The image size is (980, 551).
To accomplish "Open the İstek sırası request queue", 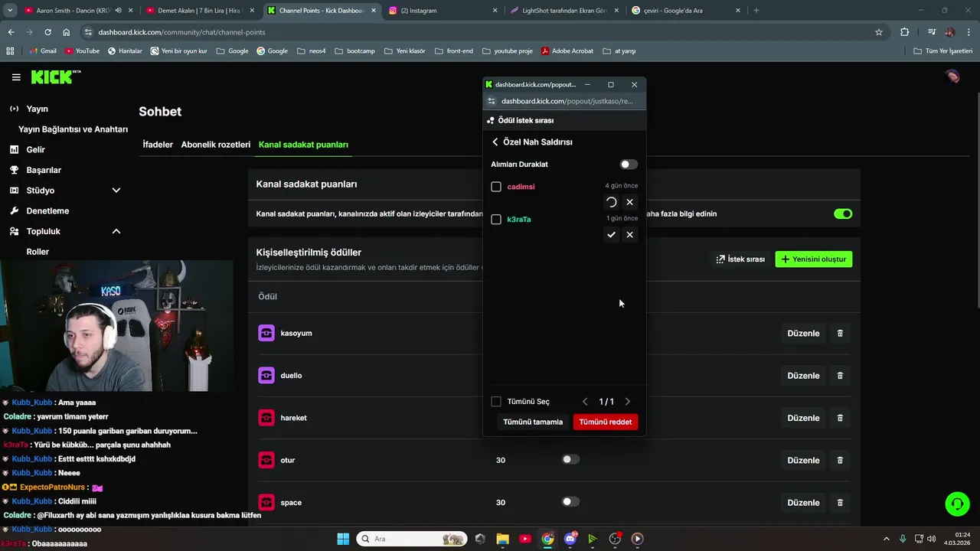I will pyautogui.click(x=740, y=259).
